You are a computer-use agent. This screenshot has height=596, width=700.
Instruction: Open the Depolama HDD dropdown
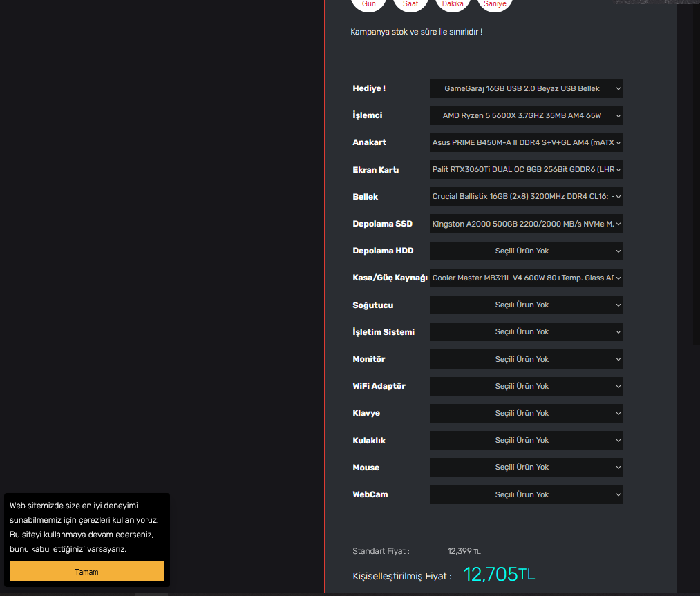pos(527,251)
